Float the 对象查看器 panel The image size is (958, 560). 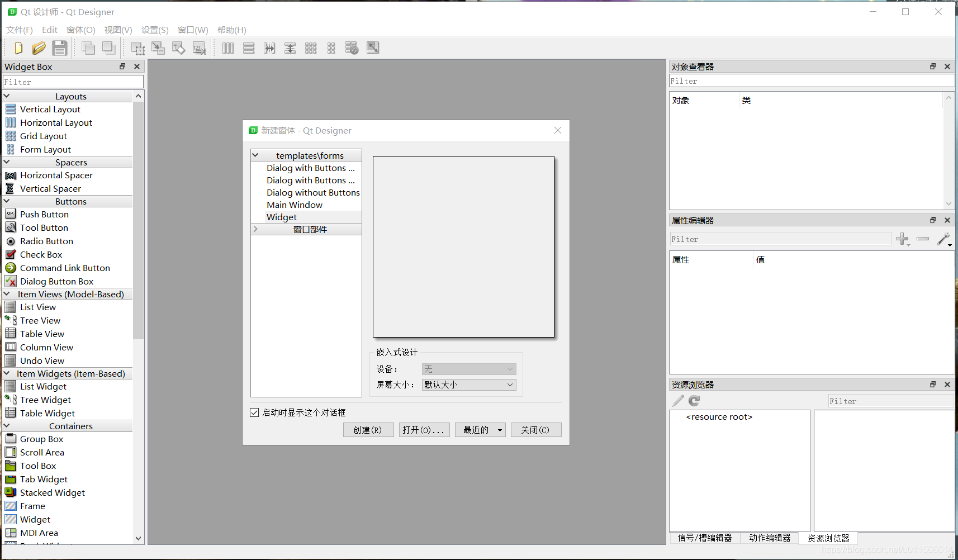[933, 67]
